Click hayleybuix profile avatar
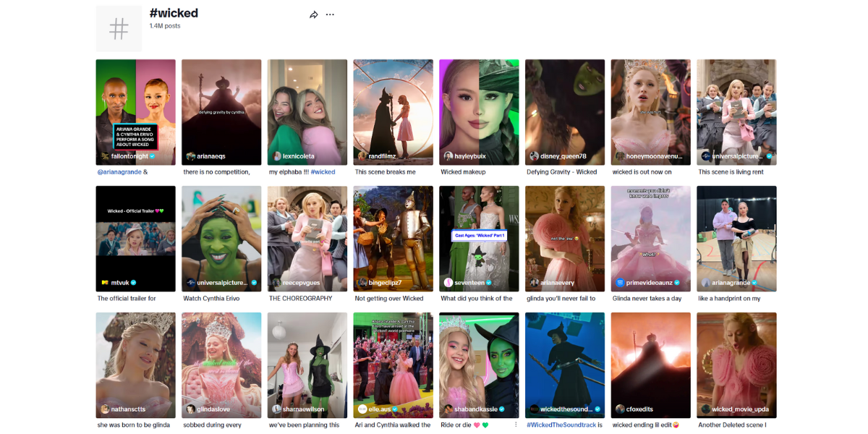Screen dimensions: 868x434 pos(448,156)
